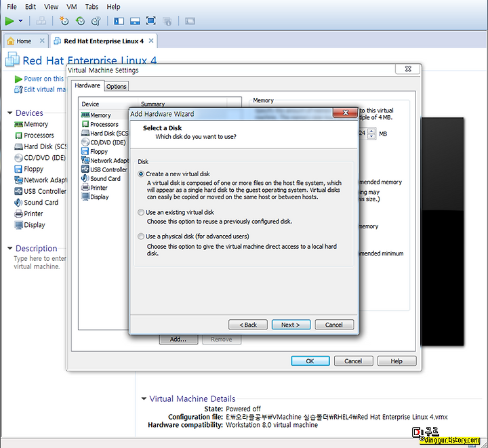Click Display in main window Devices list
This screenshot has width=488, height=448.
(30, 225)
